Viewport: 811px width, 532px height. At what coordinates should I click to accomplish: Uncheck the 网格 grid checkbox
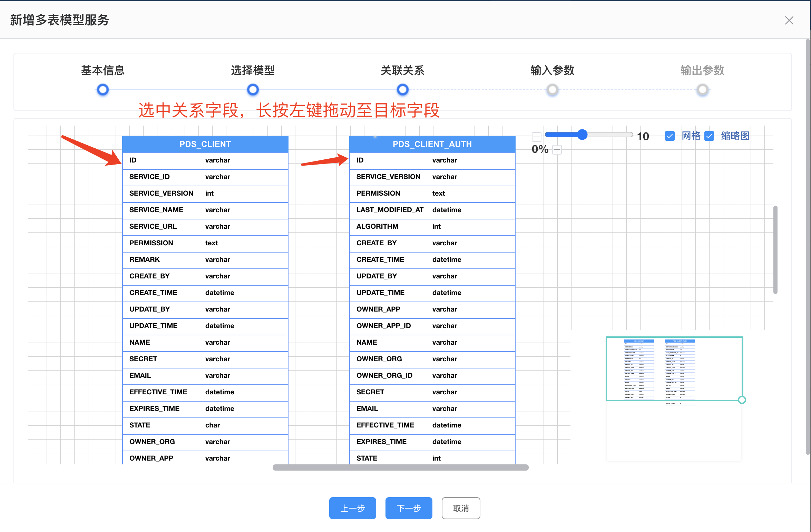click(x=670, y=136)
